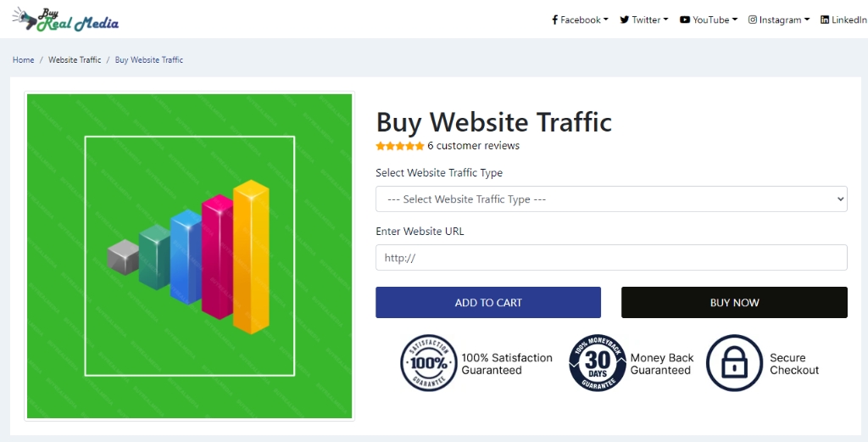Go to Home via breadcrumb
The height and width of the screenshot is (442, 868).
point(24,60)
